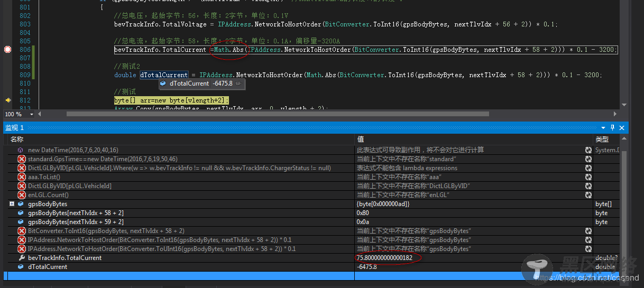Refresh the new DateTime(2016,7,6,20,40,16) watch value
The image size is (644, 288).
(588, 150)
